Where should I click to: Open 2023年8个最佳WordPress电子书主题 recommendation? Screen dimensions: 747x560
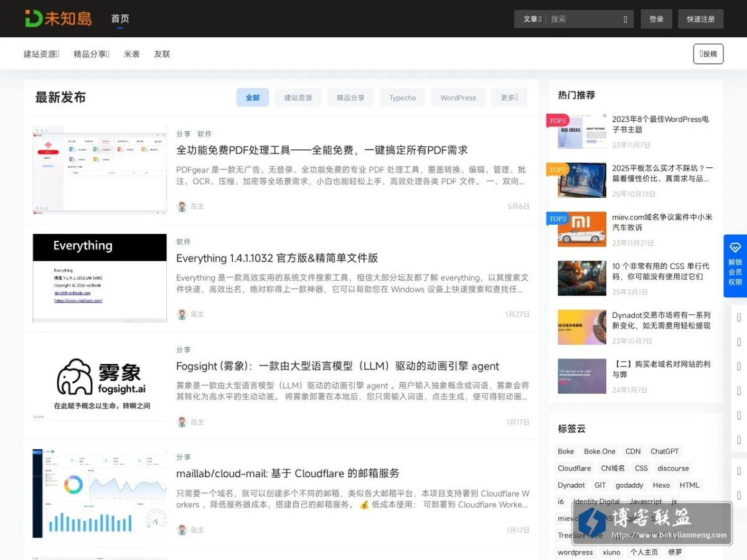660,124
